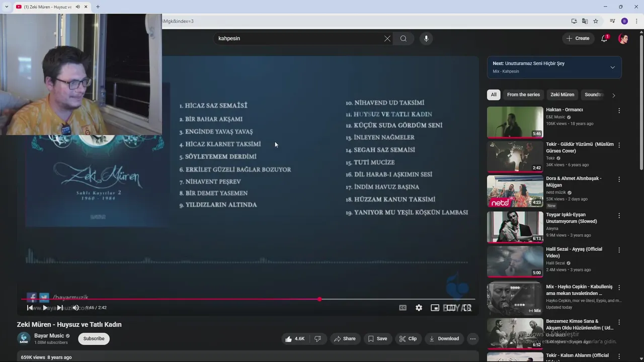Open options for Müjgan video

pyautogui.click(x=619, y=179)
